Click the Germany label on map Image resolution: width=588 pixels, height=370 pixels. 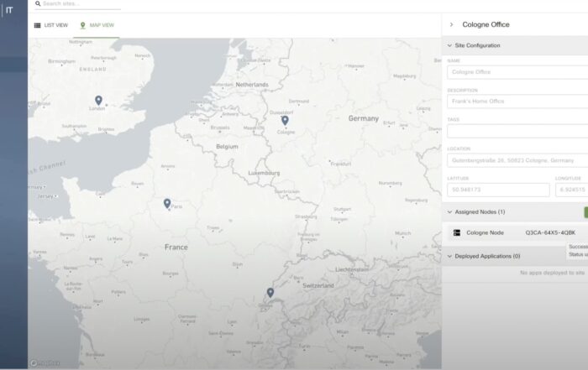(x=364, y=118)
